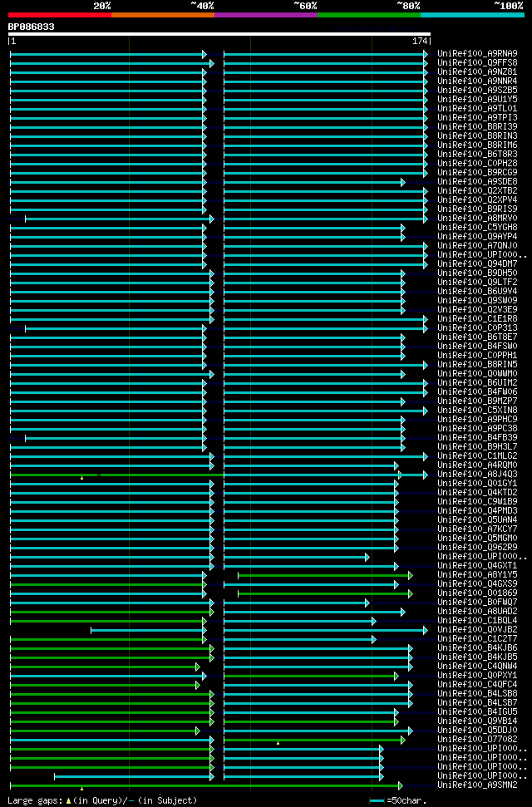Click the red 20% legend segment
Image resolution: width=532 pixels, height=807 pixels.
[60, 15]
